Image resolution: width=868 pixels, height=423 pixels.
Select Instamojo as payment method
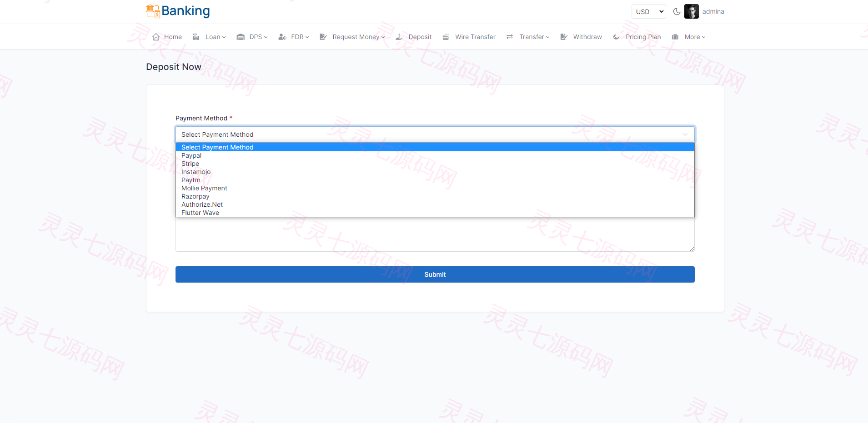tap(435, 172)
